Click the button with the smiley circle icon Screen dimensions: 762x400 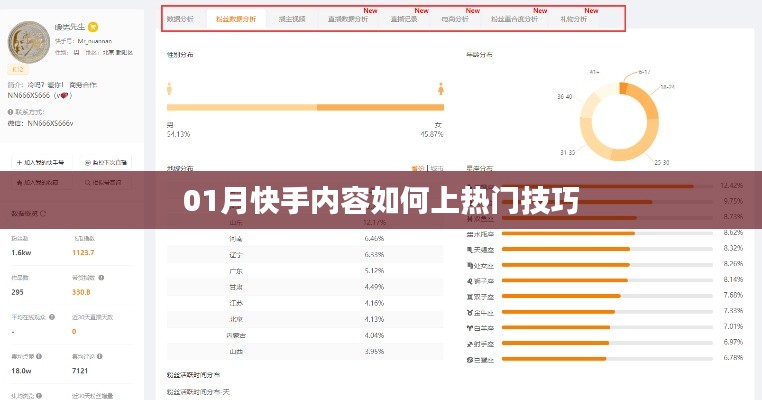[x=105, y=162]
